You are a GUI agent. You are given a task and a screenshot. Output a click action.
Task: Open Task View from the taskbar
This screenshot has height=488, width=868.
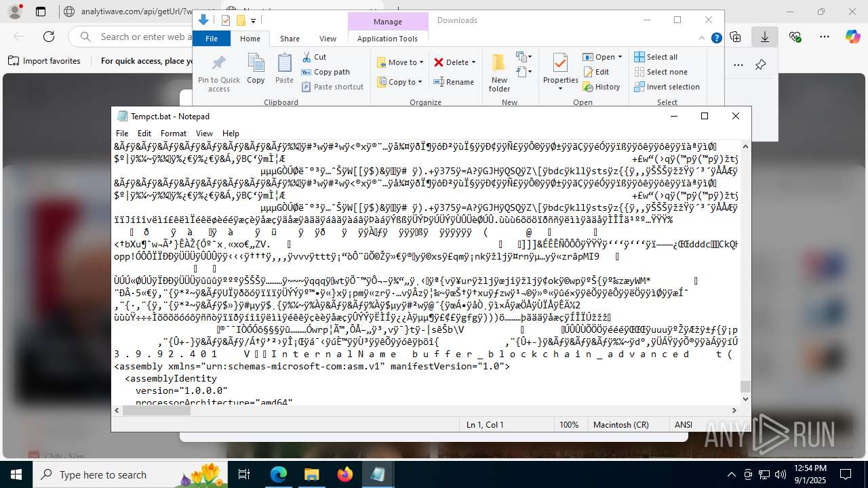244,474
